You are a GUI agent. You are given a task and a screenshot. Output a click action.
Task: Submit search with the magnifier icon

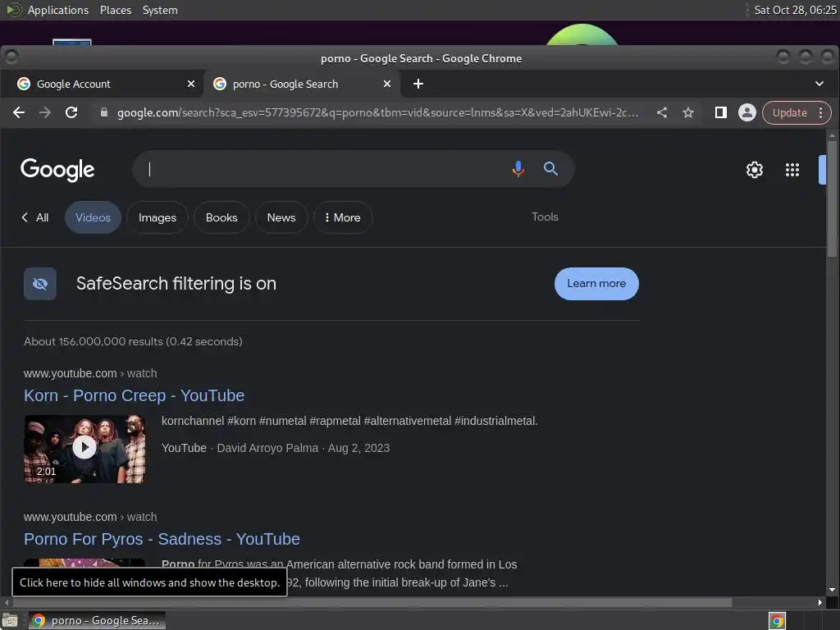[550, 169]
